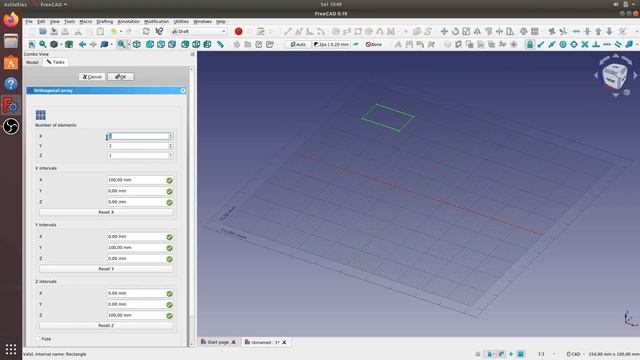Select the Draft Array grid tool
Image resolution: width=640 pixels, height=360 pixels.
point(535,31)
